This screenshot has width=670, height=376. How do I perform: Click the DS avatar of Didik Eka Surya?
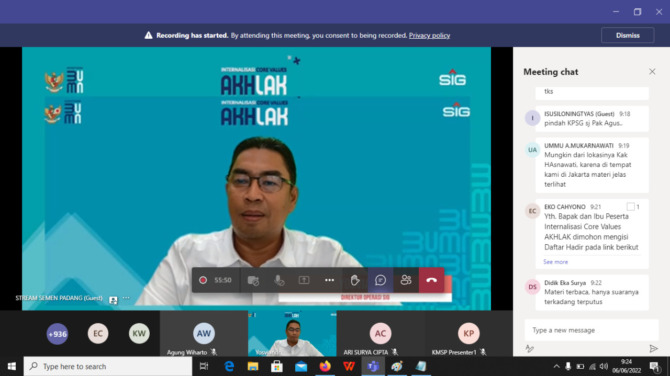tap(532, 287)
